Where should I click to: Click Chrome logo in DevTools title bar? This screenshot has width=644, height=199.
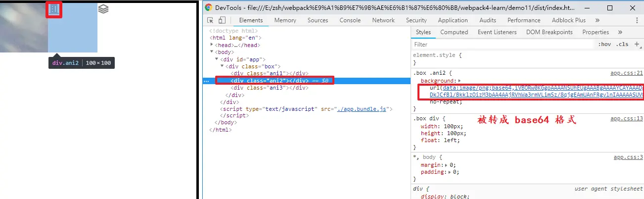pos(208,7)
